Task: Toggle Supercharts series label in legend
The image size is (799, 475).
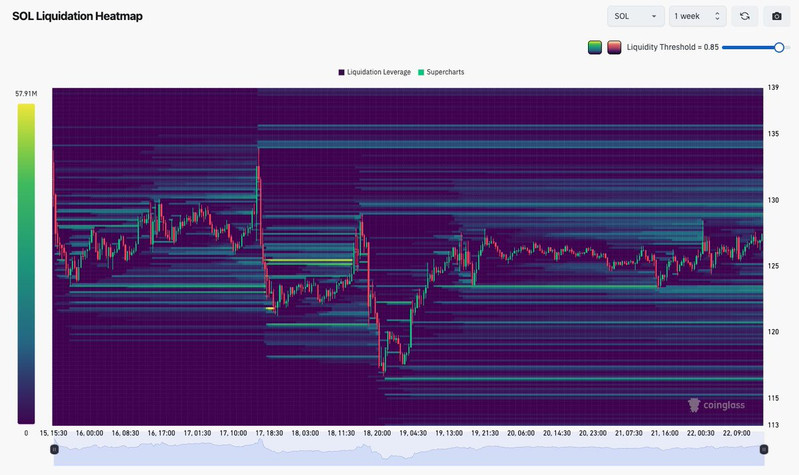Action: 445,72
